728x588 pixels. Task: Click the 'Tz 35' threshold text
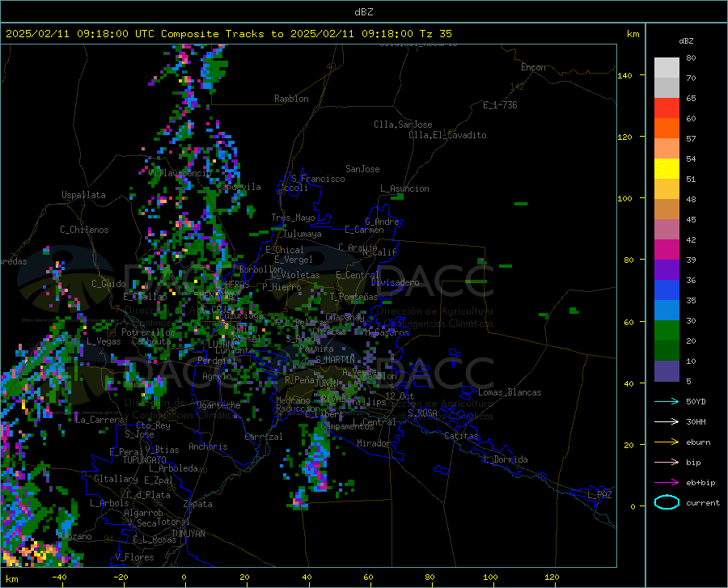pos(435,34)
